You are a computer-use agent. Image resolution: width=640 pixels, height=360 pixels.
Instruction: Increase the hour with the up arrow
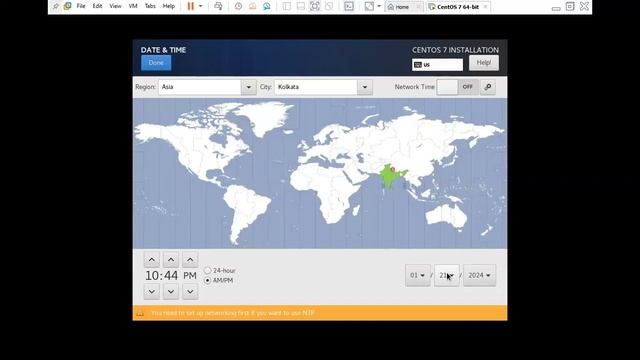tap(151, 260)
